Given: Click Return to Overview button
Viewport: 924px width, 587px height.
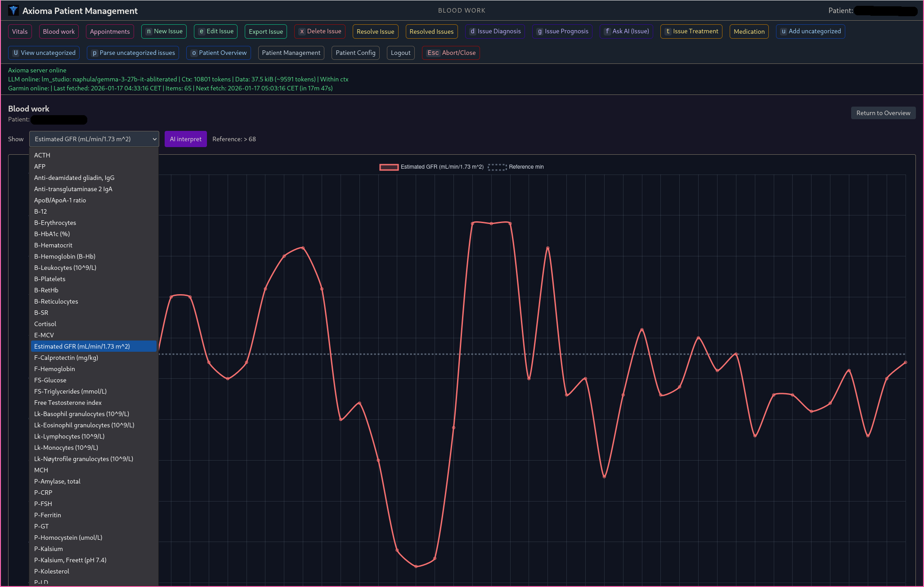Looking at the screenshot, I should click(883, 113).
